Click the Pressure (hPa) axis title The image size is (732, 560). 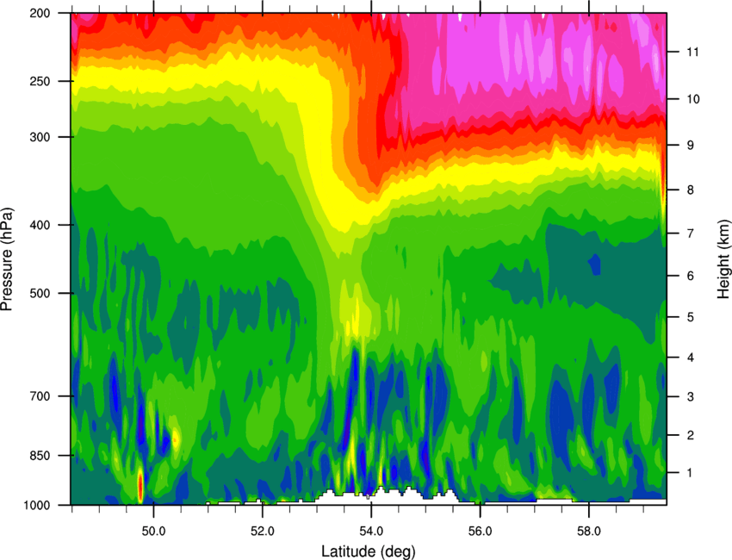coord(8,259)
